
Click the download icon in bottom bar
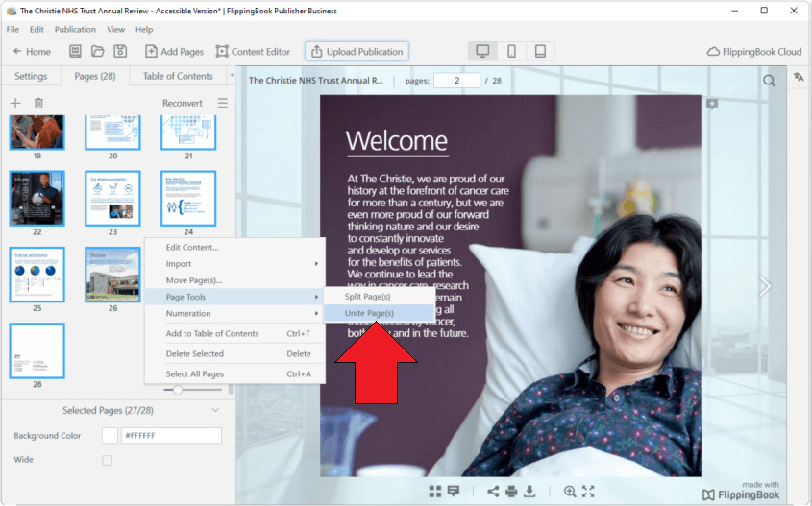click(x=529, y=492)
